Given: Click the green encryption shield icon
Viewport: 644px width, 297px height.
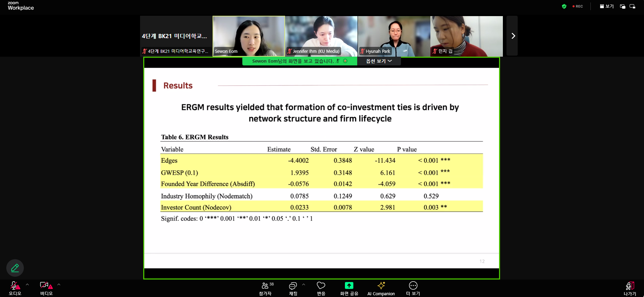Looking at the screenshot, I should (x=564, y=6).
